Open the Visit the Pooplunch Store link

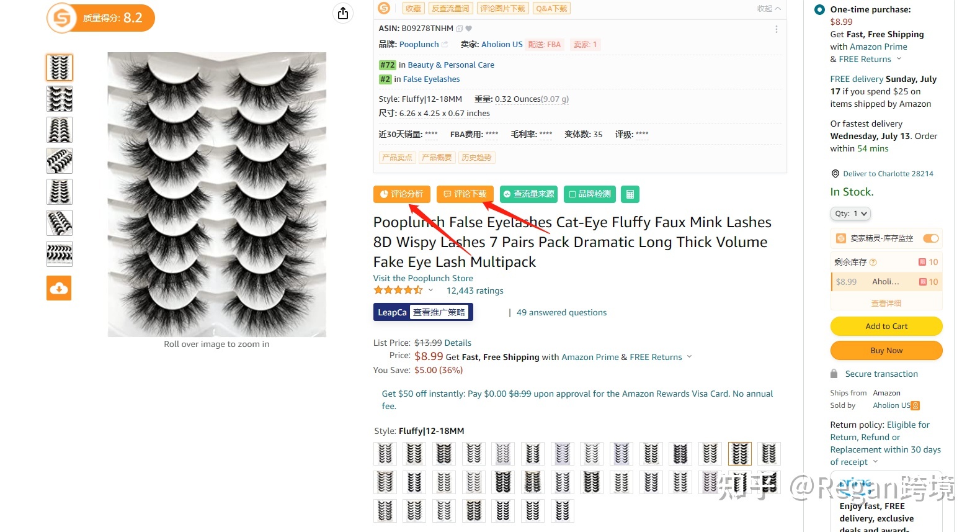pos(423,278)
